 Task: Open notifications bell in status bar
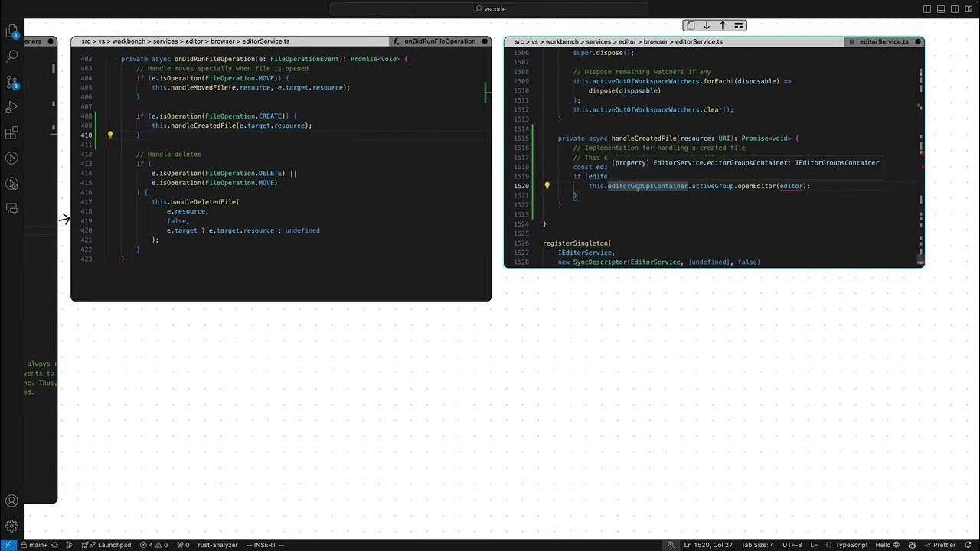pos(969,545)
